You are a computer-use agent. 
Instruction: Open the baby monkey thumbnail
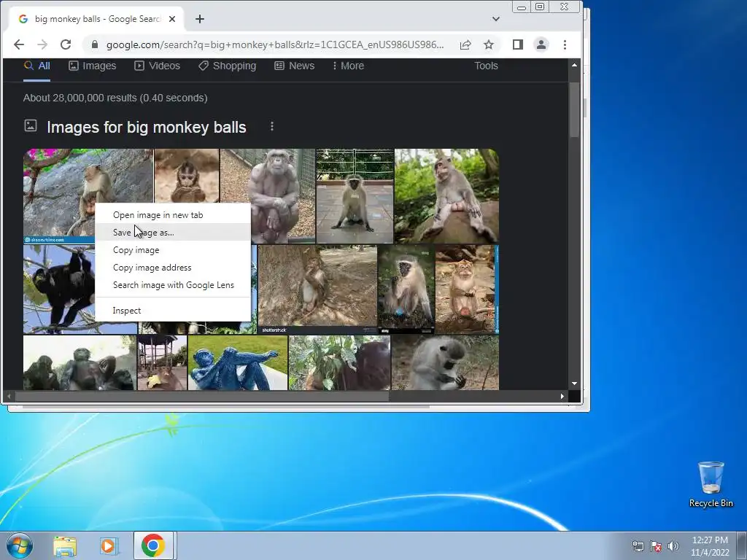[187, 176]
